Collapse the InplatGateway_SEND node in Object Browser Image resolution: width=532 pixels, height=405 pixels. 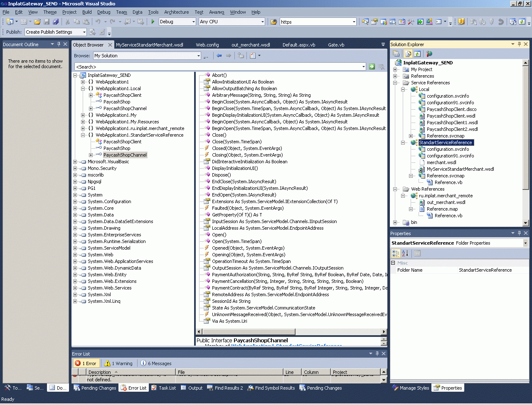click(x=75, y=75)
